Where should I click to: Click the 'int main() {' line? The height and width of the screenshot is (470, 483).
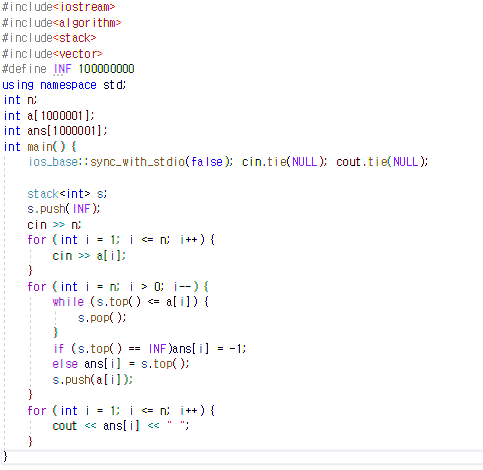(x=40, y=146)
